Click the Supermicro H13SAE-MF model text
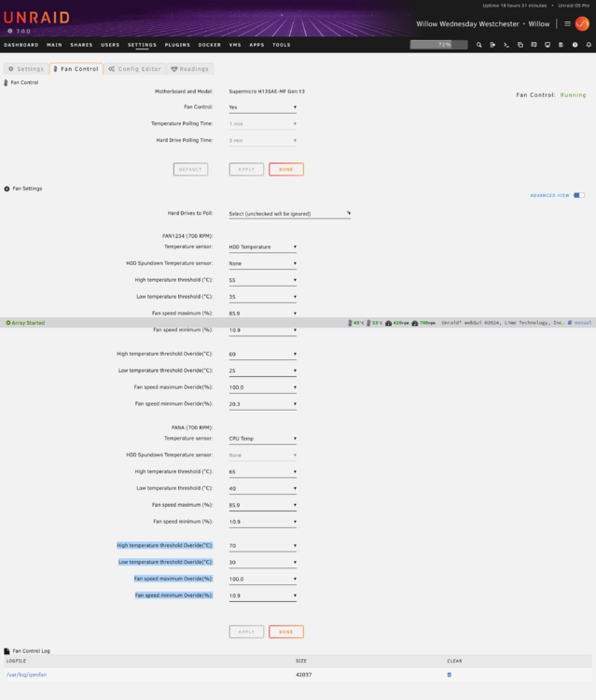This screenshot has width=596, height=700. tap(267, 91)
